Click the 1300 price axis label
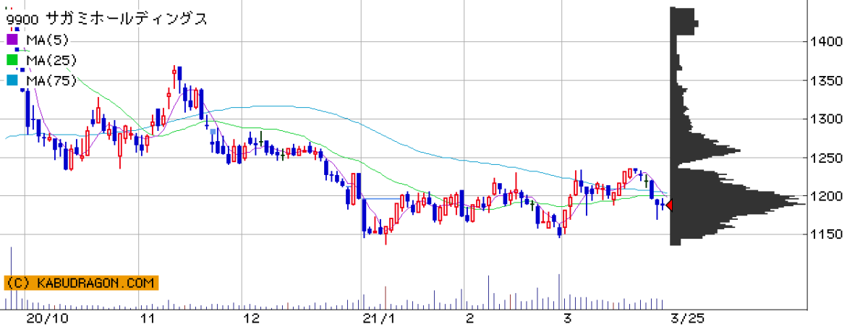 click(827, 119)
